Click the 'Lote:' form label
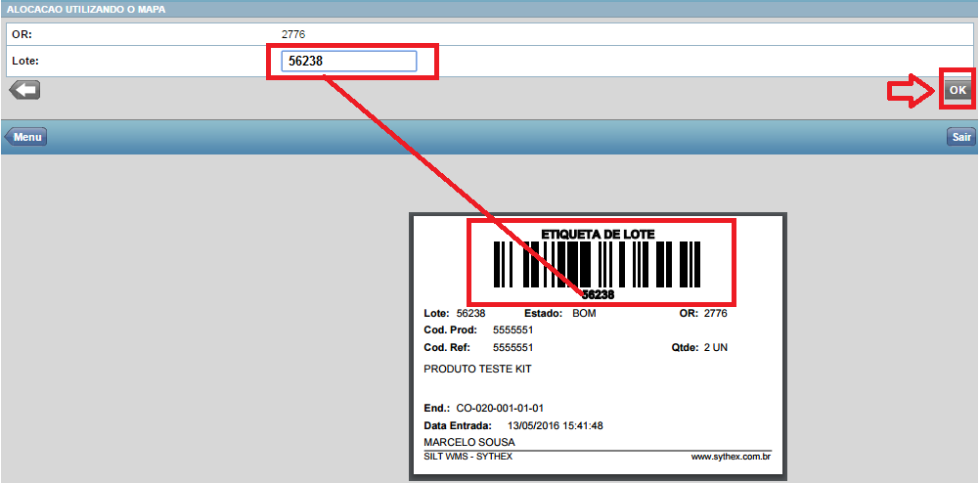980x483 pixels. click(x=25, y=62)
